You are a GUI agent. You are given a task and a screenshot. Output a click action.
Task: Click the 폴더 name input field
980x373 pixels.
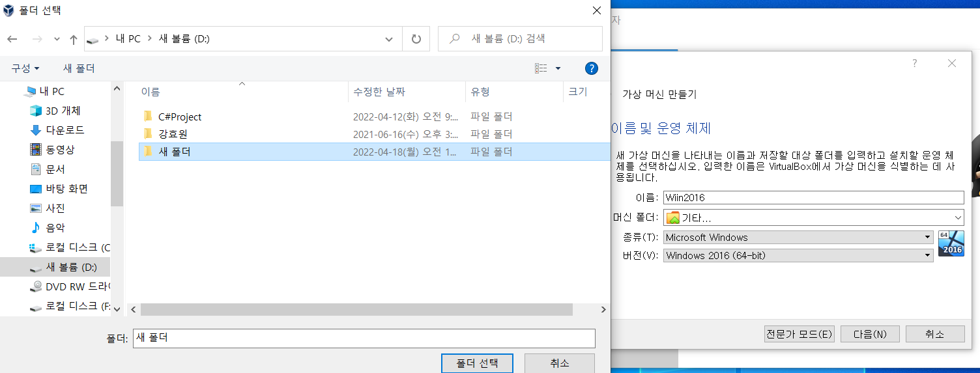click(364, 338)
